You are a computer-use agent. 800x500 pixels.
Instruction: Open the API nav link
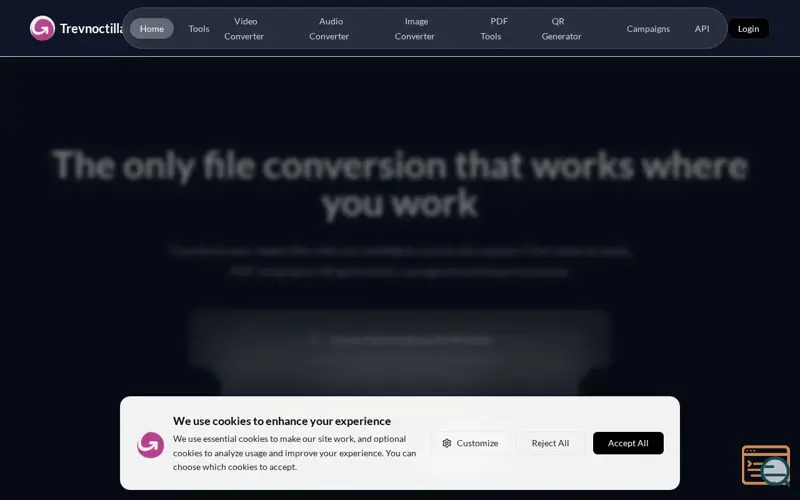click(702, 28)
